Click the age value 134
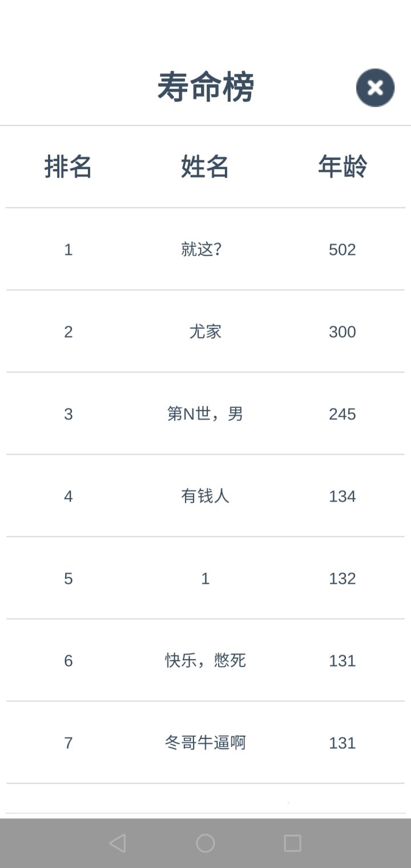 [342, 496]
